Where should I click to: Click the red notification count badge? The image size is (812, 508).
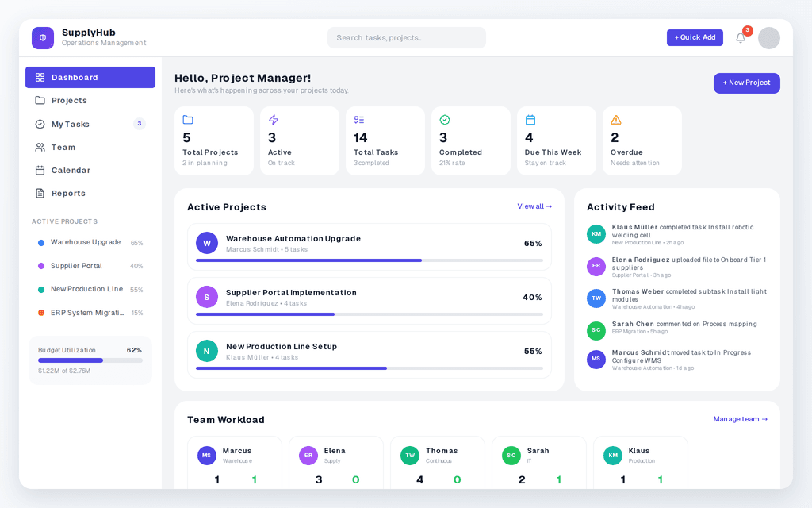[747, 30]
